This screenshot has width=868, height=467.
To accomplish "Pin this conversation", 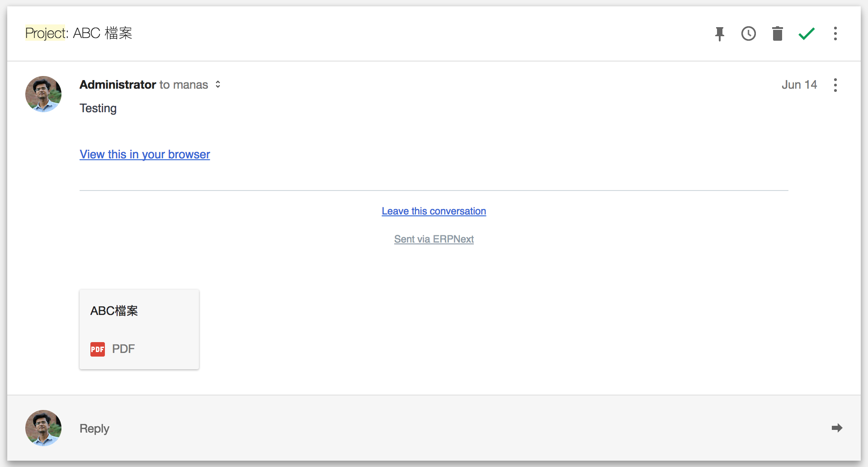I will (720, 33).
